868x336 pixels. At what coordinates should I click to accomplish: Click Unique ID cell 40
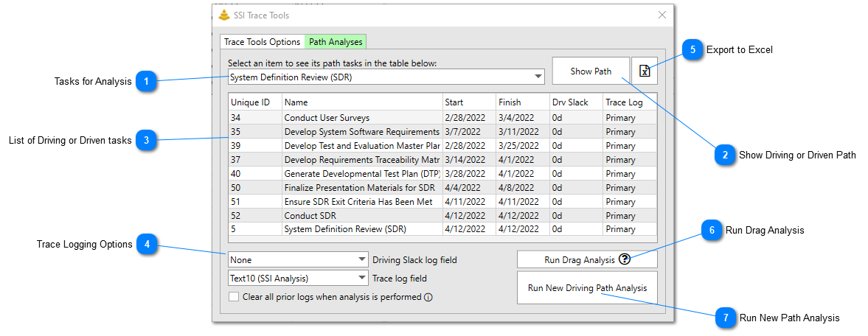click(x=255, y=174)
